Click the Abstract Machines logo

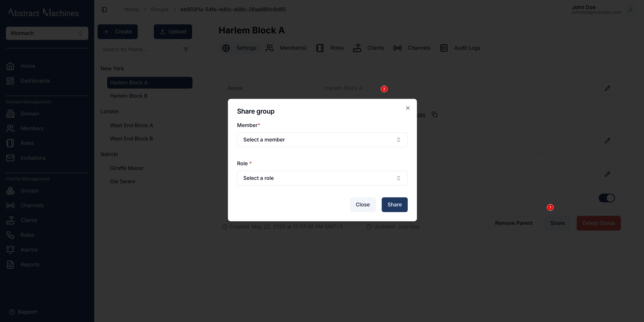(x=43, y=12)
